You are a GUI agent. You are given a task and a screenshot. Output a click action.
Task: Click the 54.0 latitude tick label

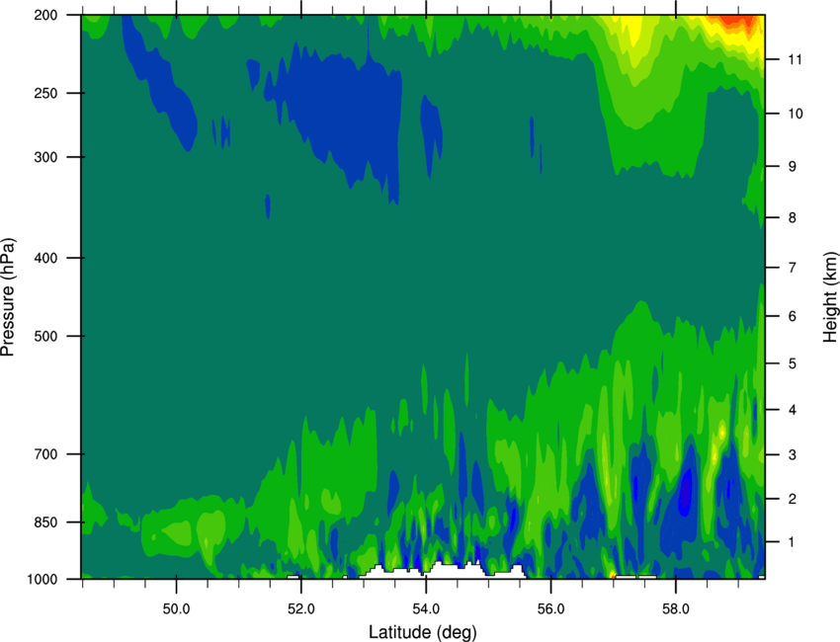[426, 608]
